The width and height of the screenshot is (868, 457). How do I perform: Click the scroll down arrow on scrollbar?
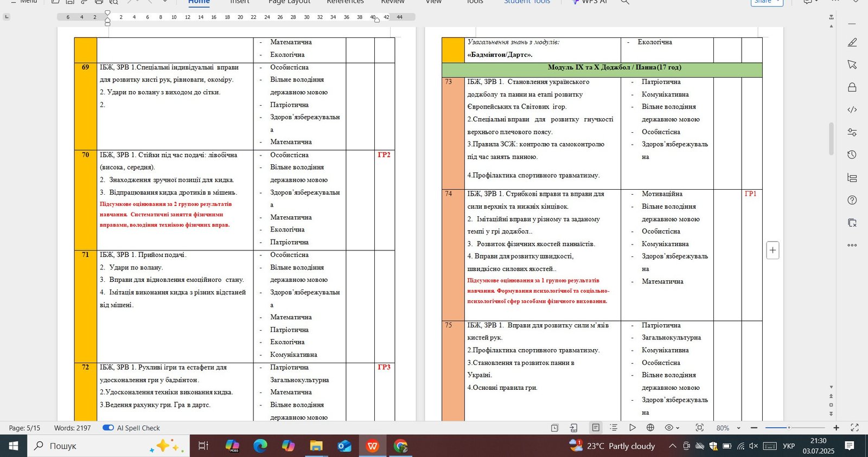click(831, 387)
